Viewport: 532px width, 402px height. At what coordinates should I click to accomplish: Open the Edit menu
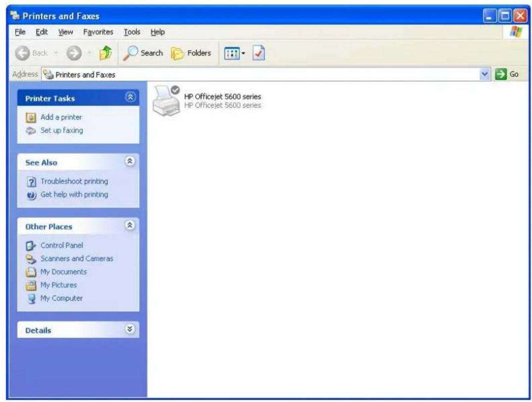click(42, 32)
